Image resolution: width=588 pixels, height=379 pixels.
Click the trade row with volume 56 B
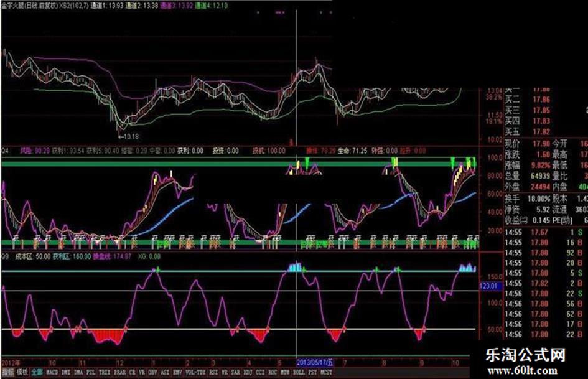pyautogui.click(x=544, y=304)
